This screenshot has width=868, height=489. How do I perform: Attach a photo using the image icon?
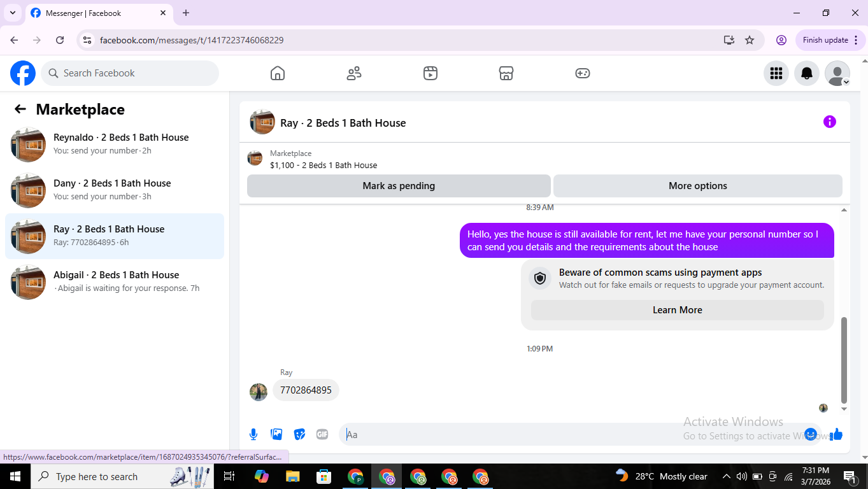[276, 434]
